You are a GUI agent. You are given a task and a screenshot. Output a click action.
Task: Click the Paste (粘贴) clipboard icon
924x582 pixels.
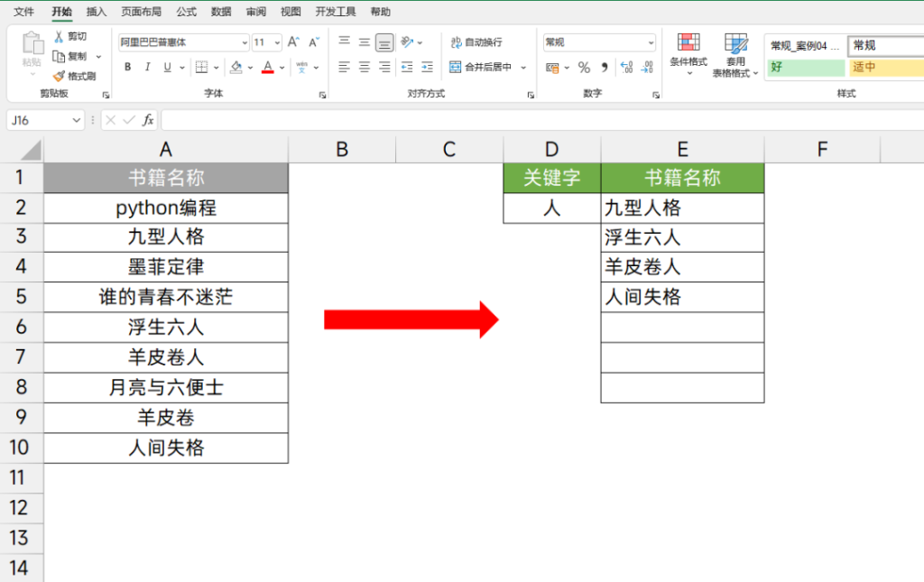pos(32,44)
